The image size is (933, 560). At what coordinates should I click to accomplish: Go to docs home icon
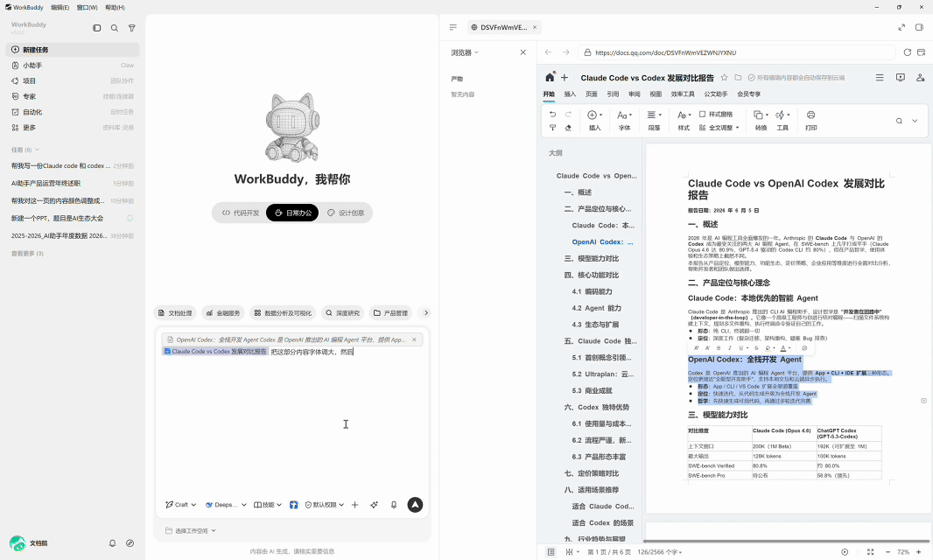pos(550,77)
